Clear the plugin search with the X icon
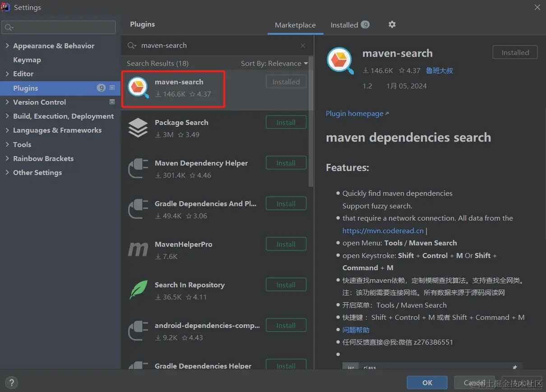546x392 pixels. pos(303,46)
